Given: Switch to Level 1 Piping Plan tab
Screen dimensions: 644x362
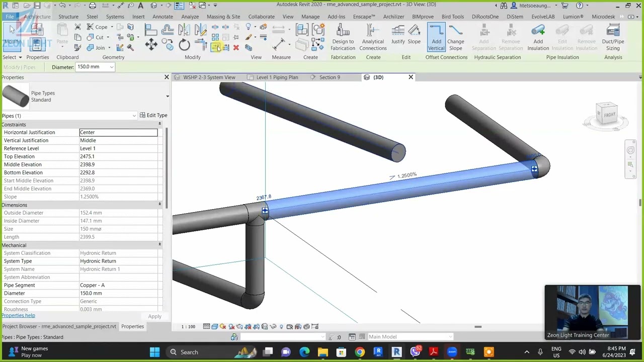Looking at the screenshot, I should coord(277,77).
